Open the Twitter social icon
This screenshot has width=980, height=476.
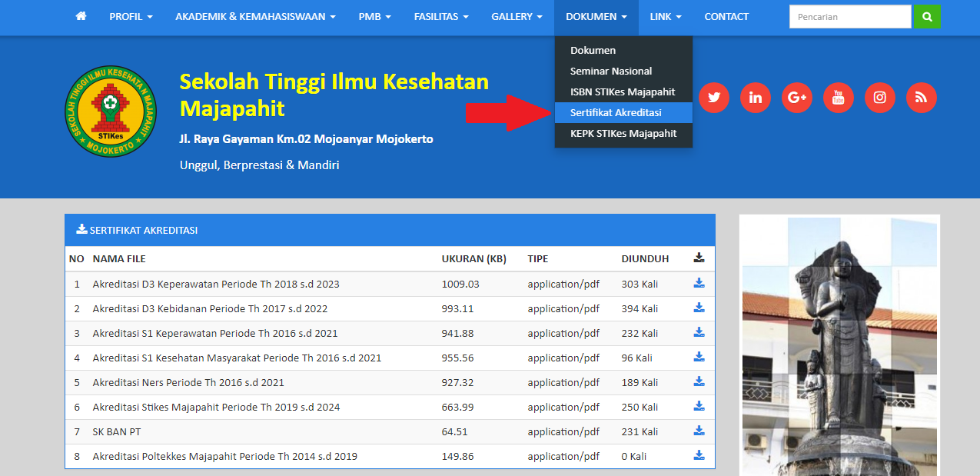[714, 98]
